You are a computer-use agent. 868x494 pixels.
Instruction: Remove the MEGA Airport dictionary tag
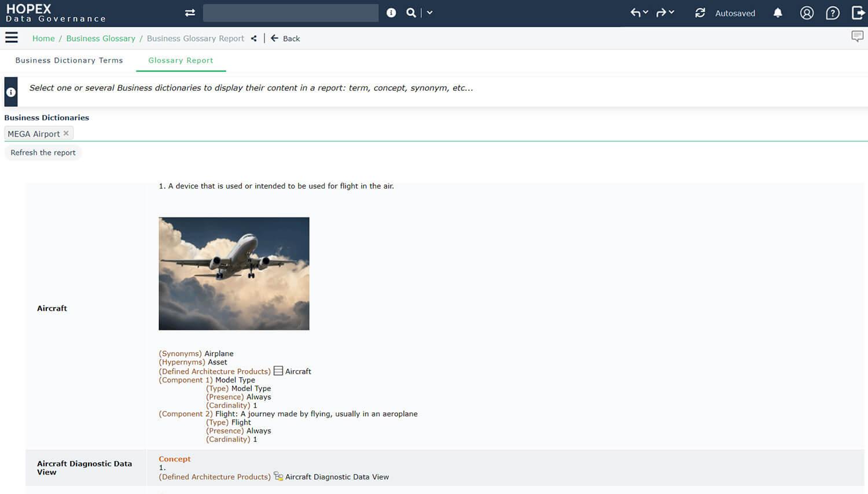66,133
